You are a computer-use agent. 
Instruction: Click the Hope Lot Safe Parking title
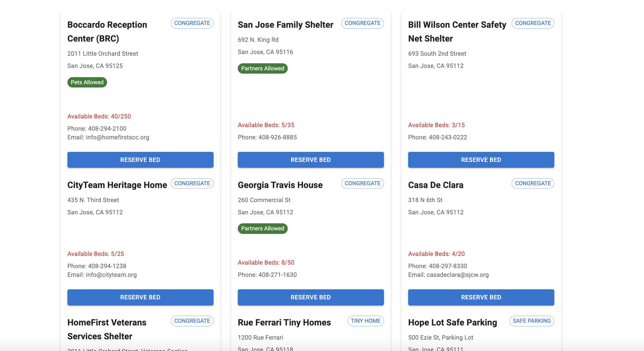coord(452,322)
